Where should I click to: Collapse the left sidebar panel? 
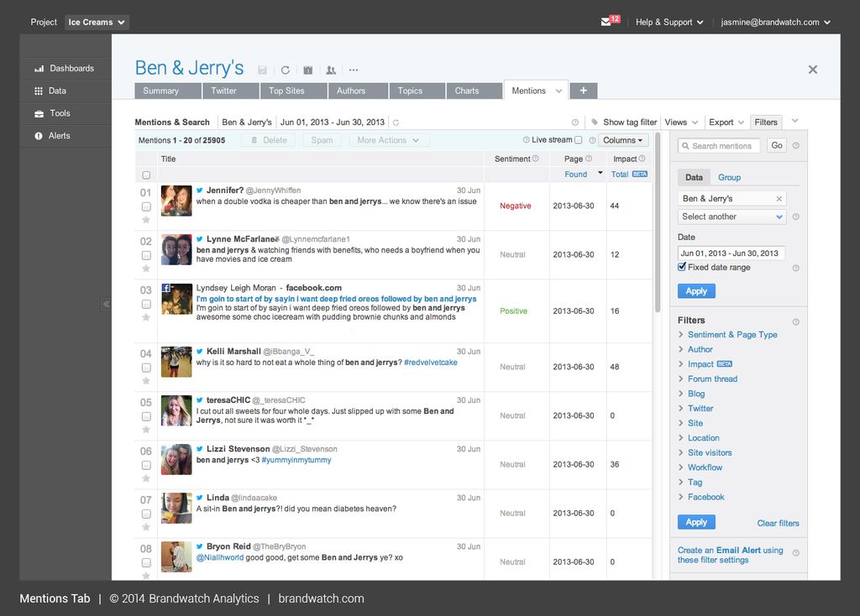pyautogui.click(x=106, y=305)
